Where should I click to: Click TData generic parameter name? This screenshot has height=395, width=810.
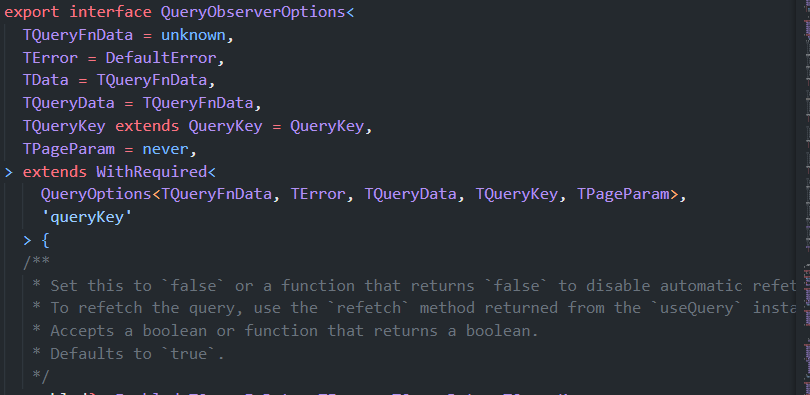tap(45, 81)
